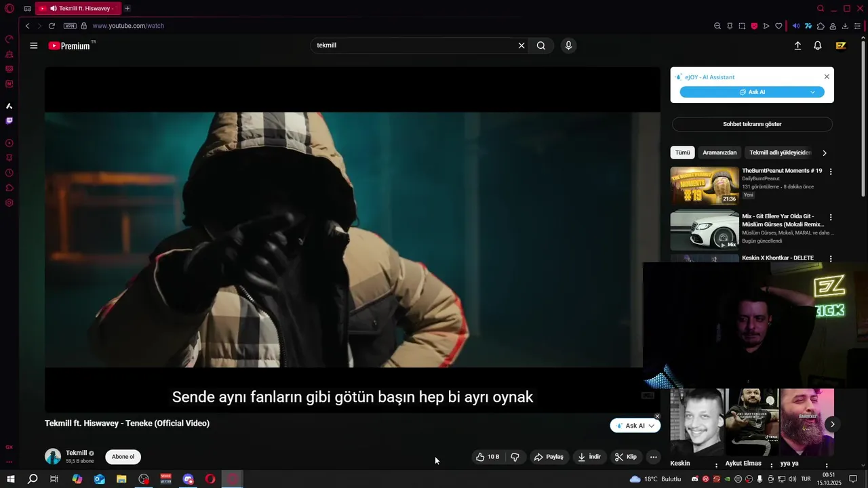Open the Opera GX menu logo
Image resolution: width=868 pixels, height=488 pixels.
pos(9,9)
